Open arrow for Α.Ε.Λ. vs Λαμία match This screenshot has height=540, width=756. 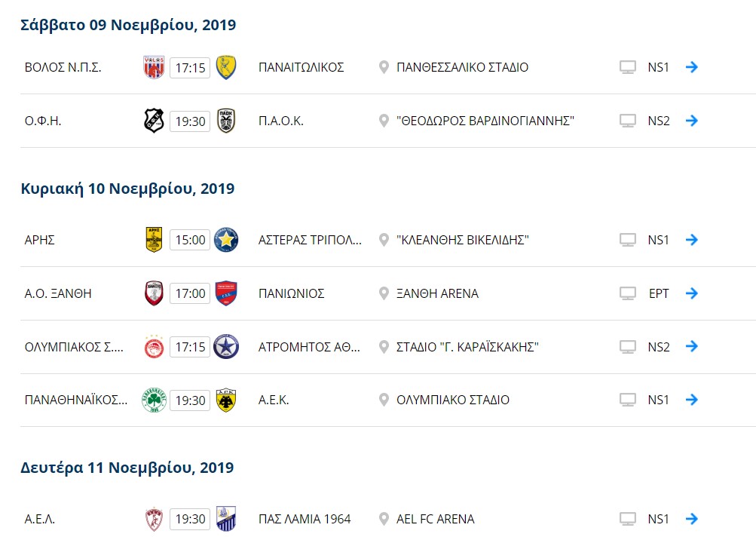pyautogui.click(x=692, y=519)
